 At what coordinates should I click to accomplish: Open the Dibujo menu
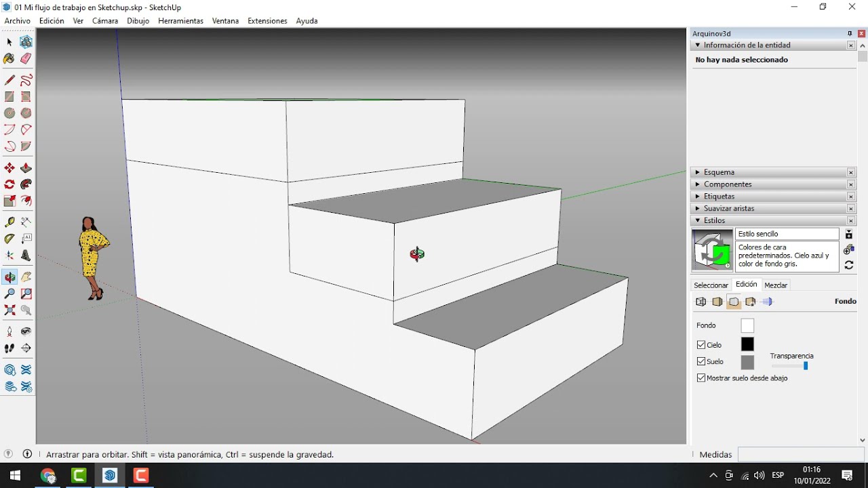pos(138,21)
